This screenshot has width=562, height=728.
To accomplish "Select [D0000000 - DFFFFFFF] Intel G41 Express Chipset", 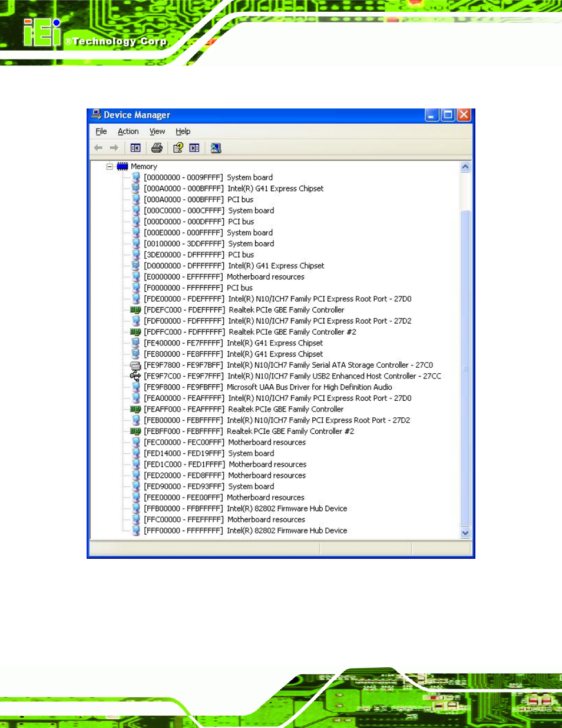I will [x=234, y=266].
